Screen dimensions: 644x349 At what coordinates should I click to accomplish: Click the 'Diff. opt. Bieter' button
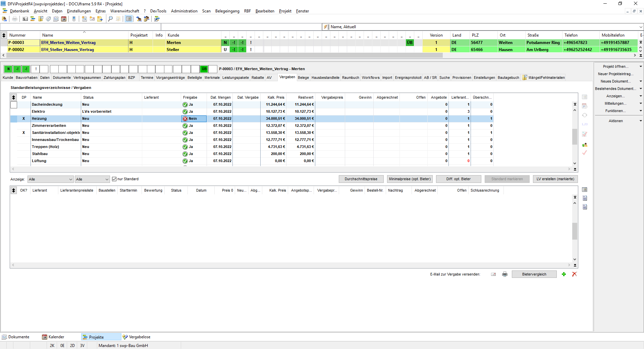click(458, 179)
